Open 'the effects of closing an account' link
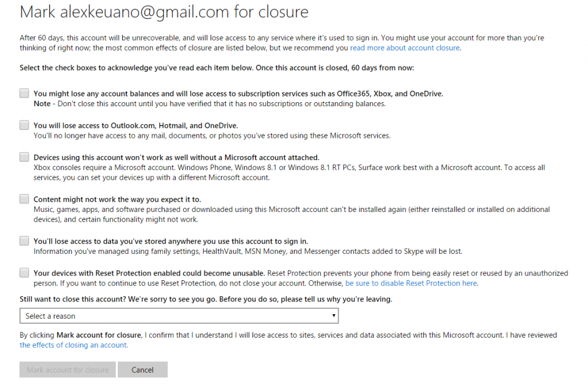The width and height of the screenshot is (588, 387). 74,345
